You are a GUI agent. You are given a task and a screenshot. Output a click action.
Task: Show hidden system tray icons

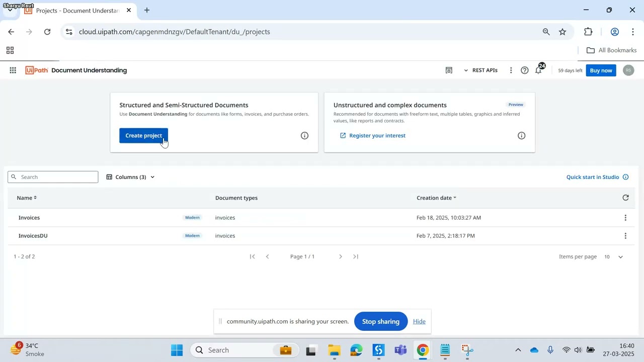518,350
